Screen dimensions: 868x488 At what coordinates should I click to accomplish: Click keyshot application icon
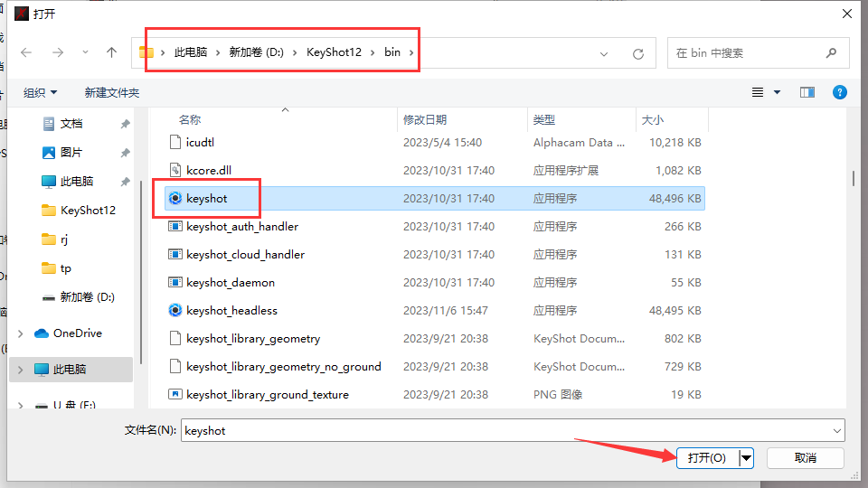click(x=175, y=198)
